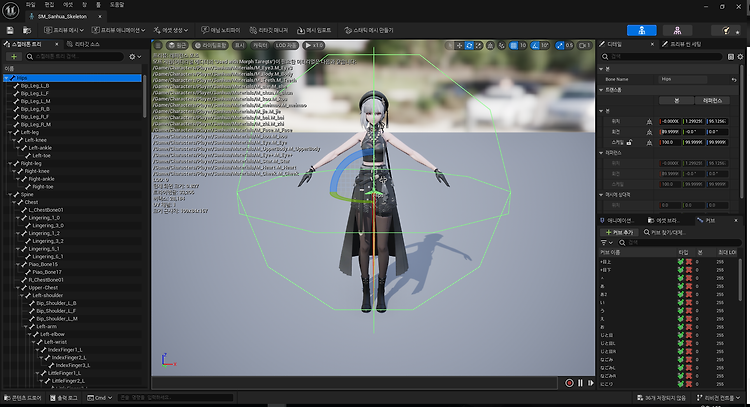Screen dimensions: 750x407
Task: Reset the Bone Name to default
Action: click(x=734, y=79)
